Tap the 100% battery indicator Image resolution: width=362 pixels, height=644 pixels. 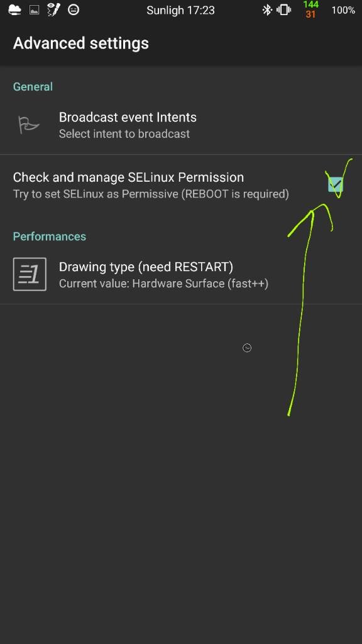pos(343,10)
